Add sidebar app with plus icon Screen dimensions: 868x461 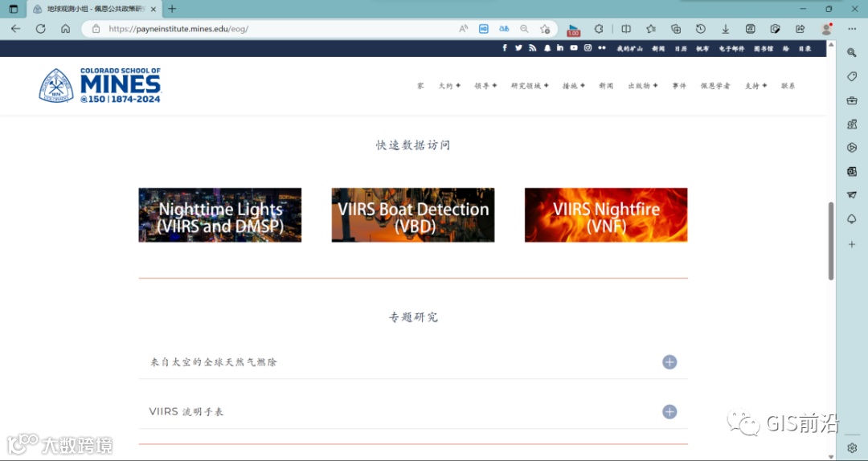[852, 244]
